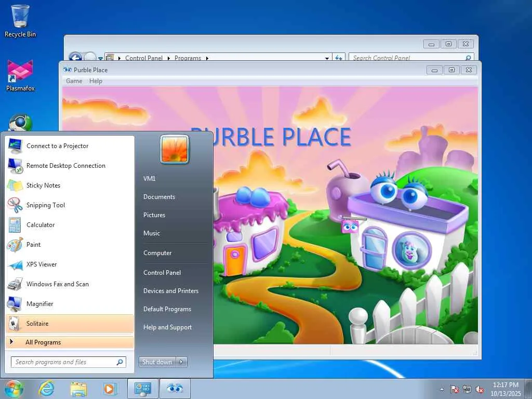Open Sticky Notes icon in Start menu
The width and height of the screenshot is (532, 399).
coord(15,185)
